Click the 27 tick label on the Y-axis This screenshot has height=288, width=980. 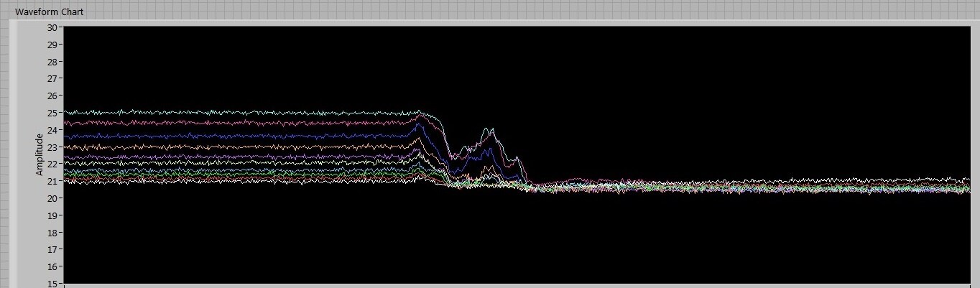[x=52, y=78]
